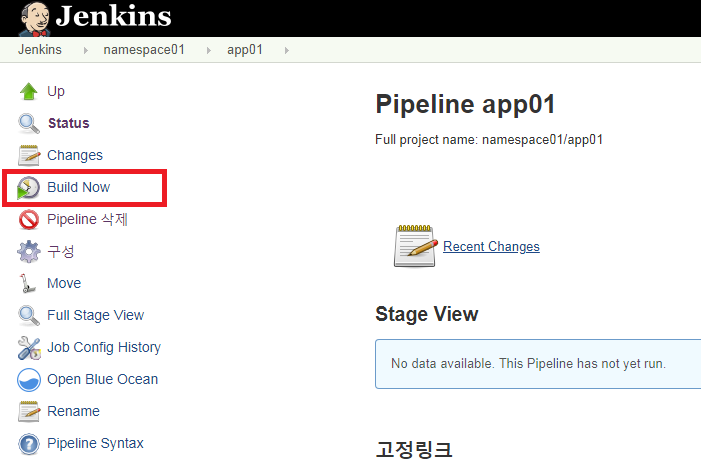
Task: Open the Full Stage View link
Action: point(96,315)
